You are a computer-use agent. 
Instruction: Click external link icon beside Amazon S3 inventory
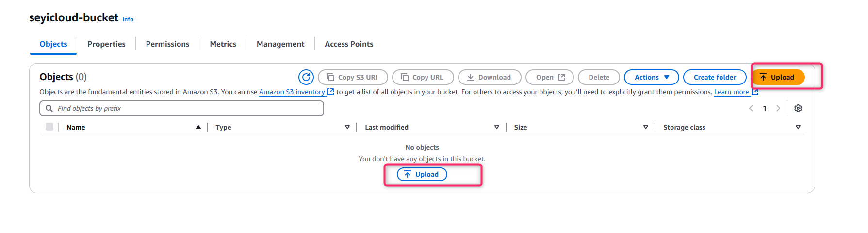330,92
